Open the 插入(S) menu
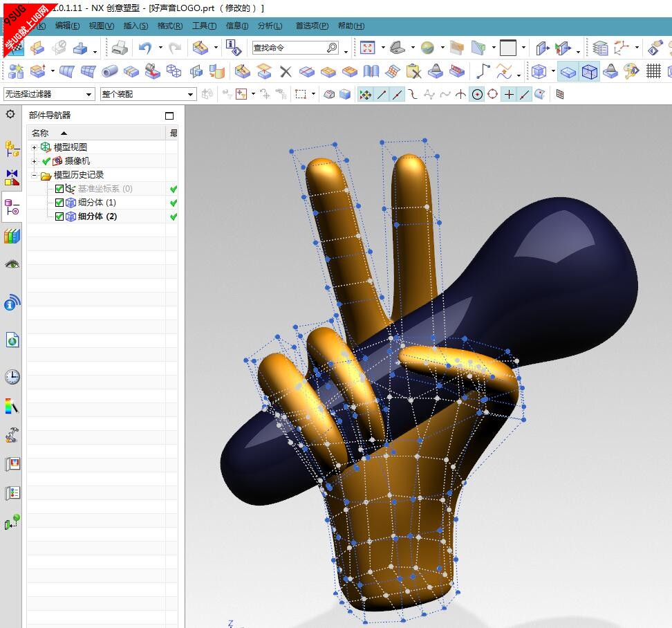Viewport: 672px width, 628px height. pyautogui.click(x=136, y=26)
